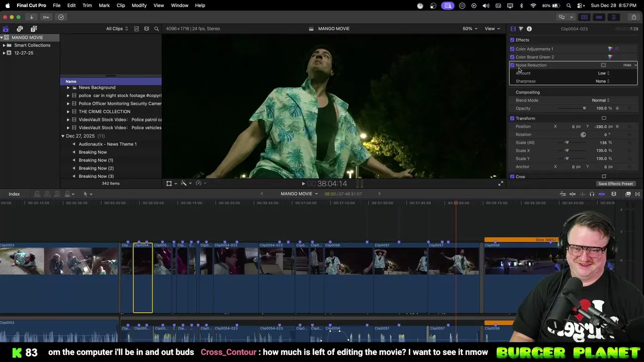Show Crop onscreen controls

tap(604, 176)
